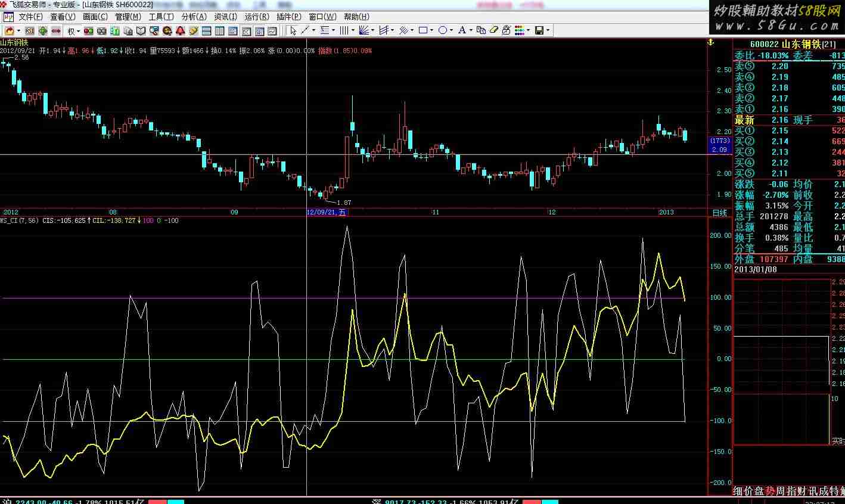Select the text annotation A tool

[x=462, y=30]
